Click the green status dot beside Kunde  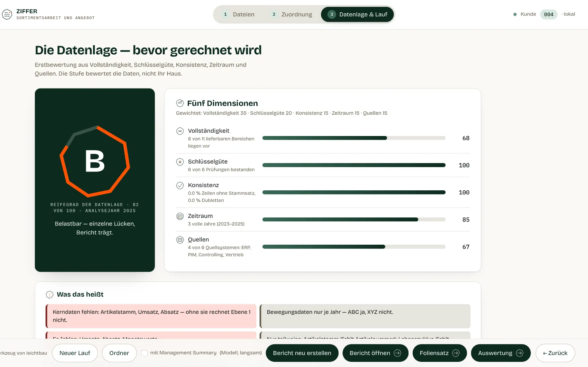coord(515,14)
